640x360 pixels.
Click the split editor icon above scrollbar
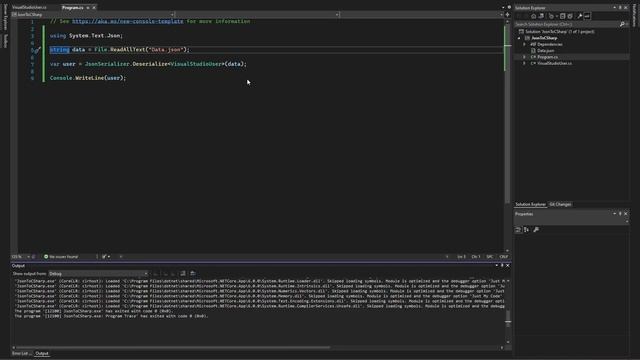coord(507,14)
